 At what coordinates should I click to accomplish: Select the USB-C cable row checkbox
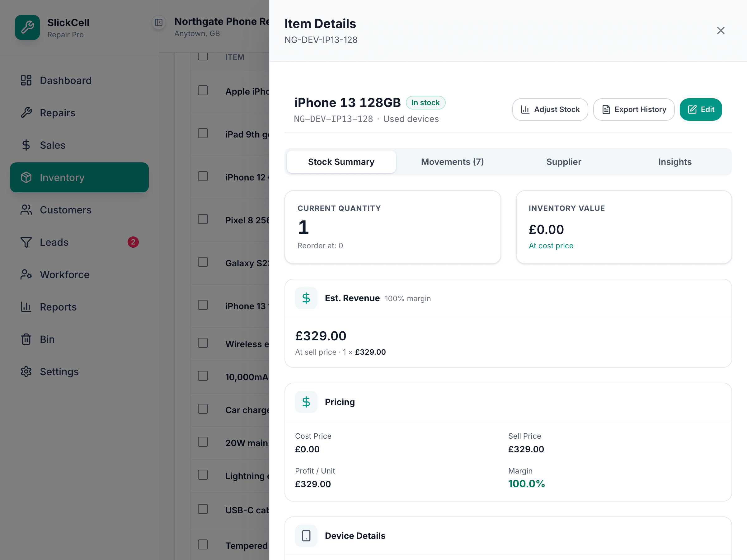coord(203,509)
